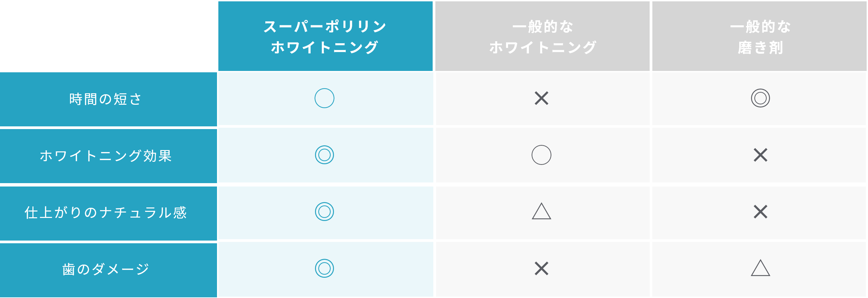This screenshot has width=868, height=298.
Task: Click the gray single circle in ホワイトニング効果 row
Action: (541, 155)
